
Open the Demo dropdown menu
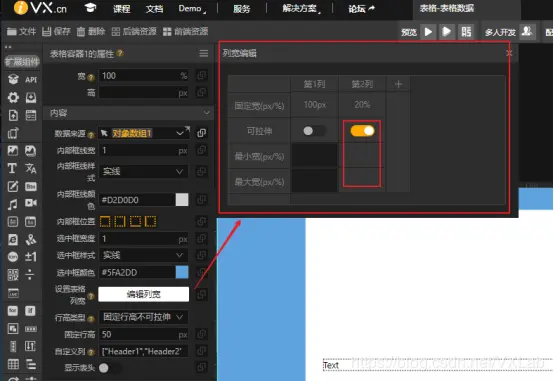tap(192, 8)
